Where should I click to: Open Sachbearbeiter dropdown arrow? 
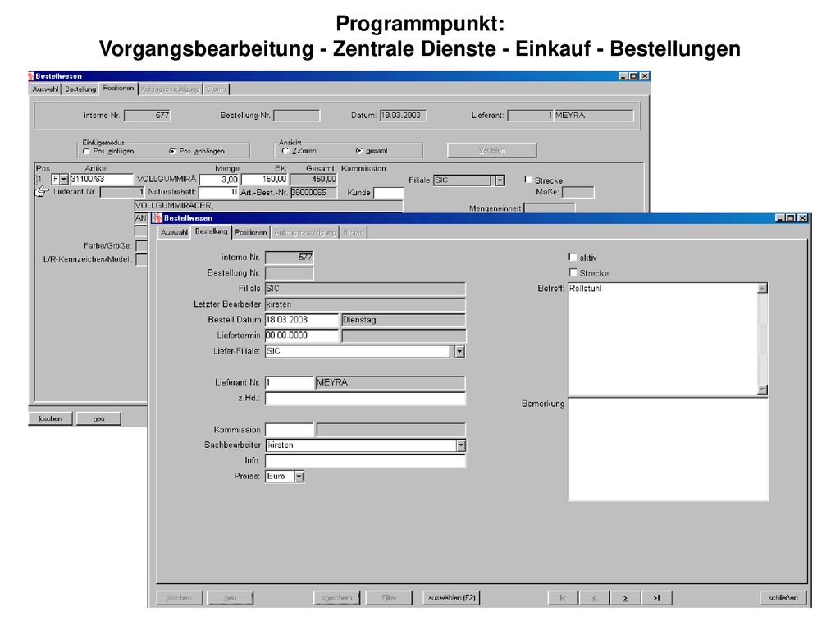(x=461, y=445)
